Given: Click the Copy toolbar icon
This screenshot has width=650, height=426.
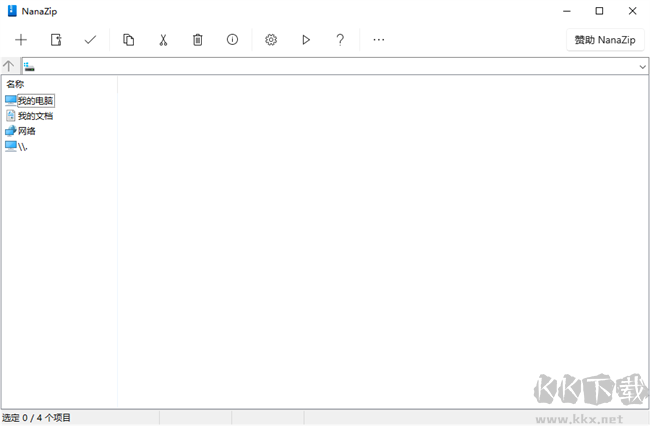Looking at the screenshot, I should [x=129, y=40].
